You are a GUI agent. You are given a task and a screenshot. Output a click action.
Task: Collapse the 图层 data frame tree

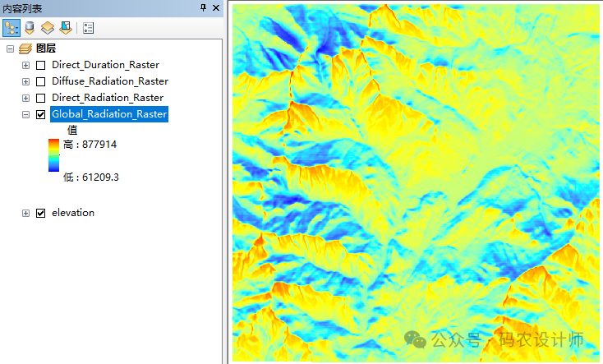click(x=10, y=48)
